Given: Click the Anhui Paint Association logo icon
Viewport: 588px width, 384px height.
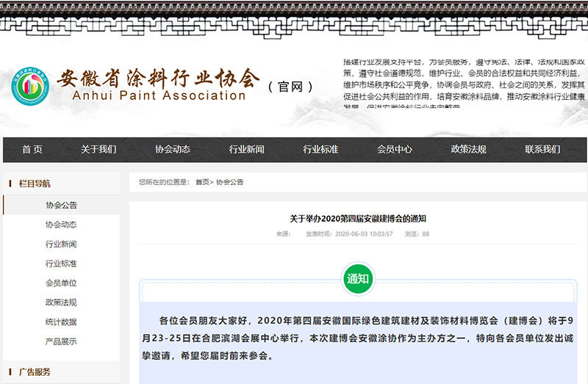Looking at the screenshot, I should [x=30, y=86].
